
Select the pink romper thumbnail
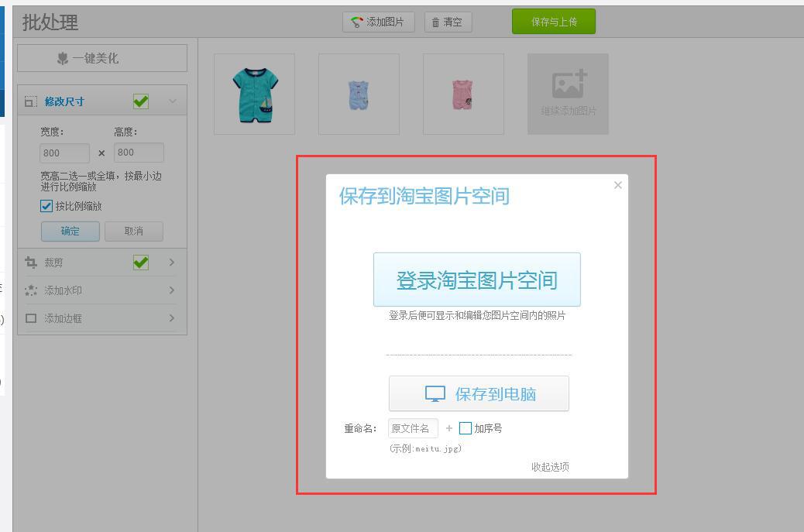click(x=463, y=94)
